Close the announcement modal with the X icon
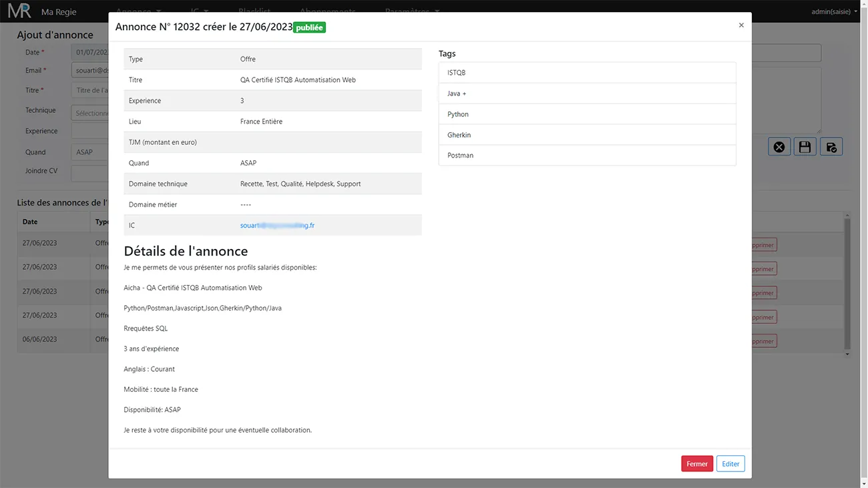This screenshot has width=868, height=488. pos(740,25)
